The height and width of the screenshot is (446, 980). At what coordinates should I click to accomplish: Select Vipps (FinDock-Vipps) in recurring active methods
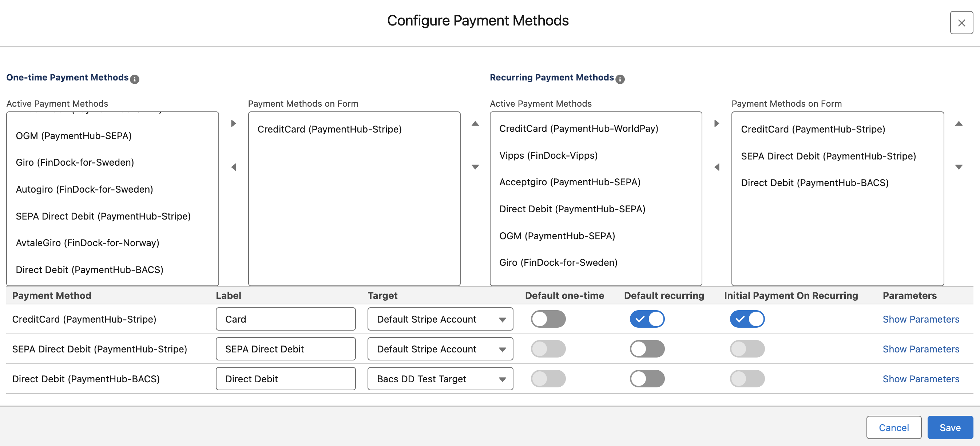548,155
